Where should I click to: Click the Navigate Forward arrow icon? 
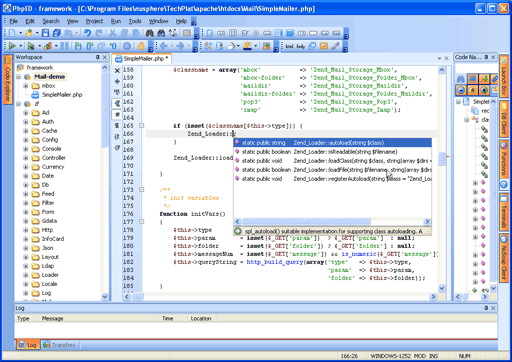click(180, 46)
